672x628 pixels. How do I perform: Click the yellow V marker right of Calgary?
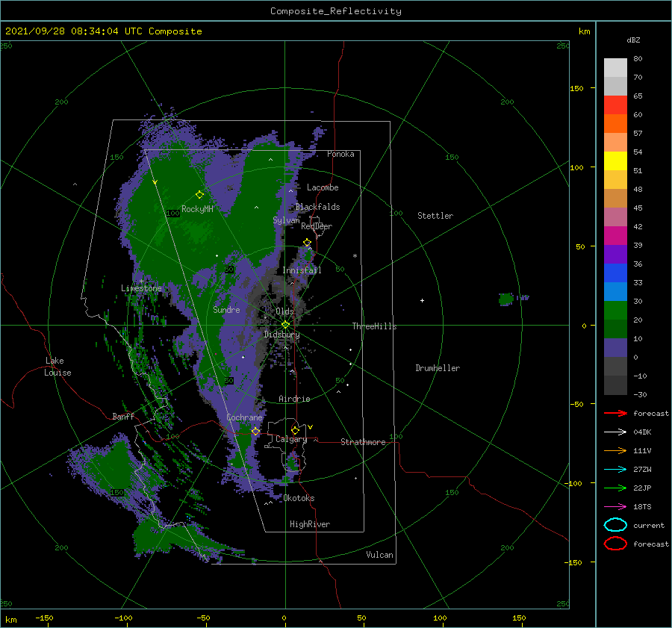tap(311, 427)
